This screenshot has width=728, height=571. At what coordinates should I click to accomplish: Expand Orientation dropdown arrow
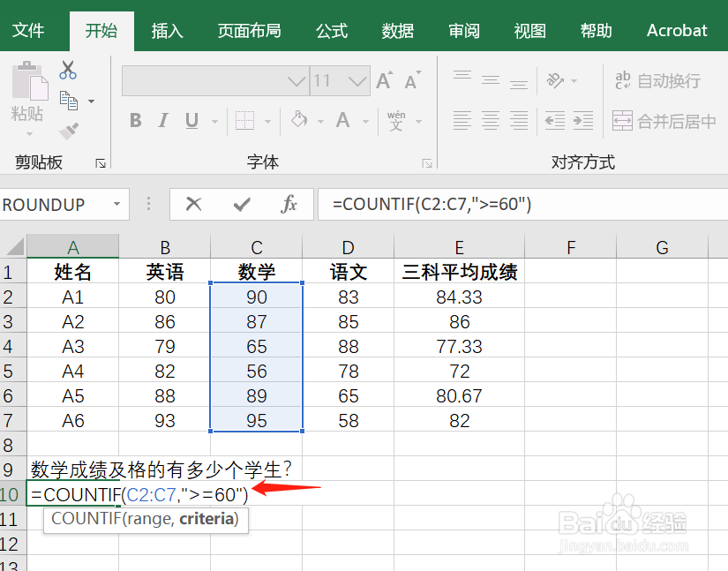[574, 81]
